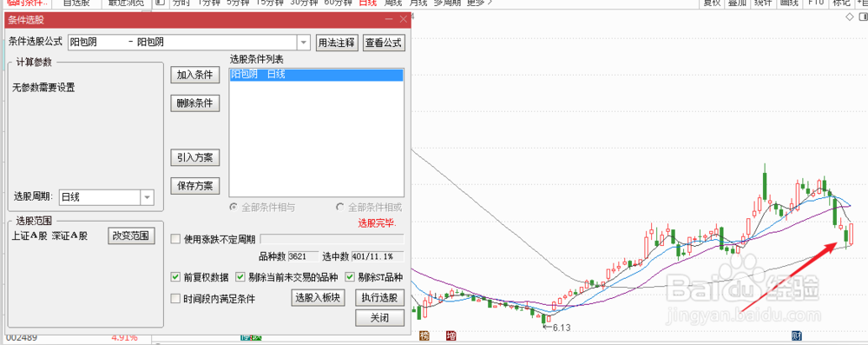Viewport: 868px width, 345px height.
Task: Uncheck 前复权数据 checkbox
Action: click(x=175, y=276)
